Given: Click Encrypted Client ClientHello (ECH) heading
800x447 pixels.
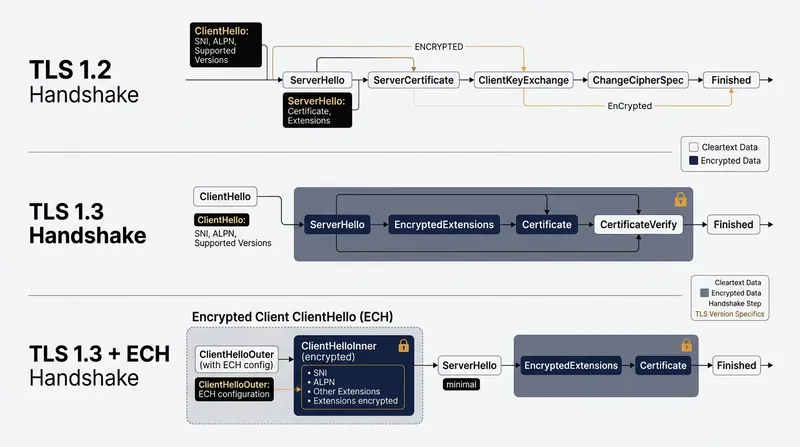Looking at the screenshot, I should [292, 317].
